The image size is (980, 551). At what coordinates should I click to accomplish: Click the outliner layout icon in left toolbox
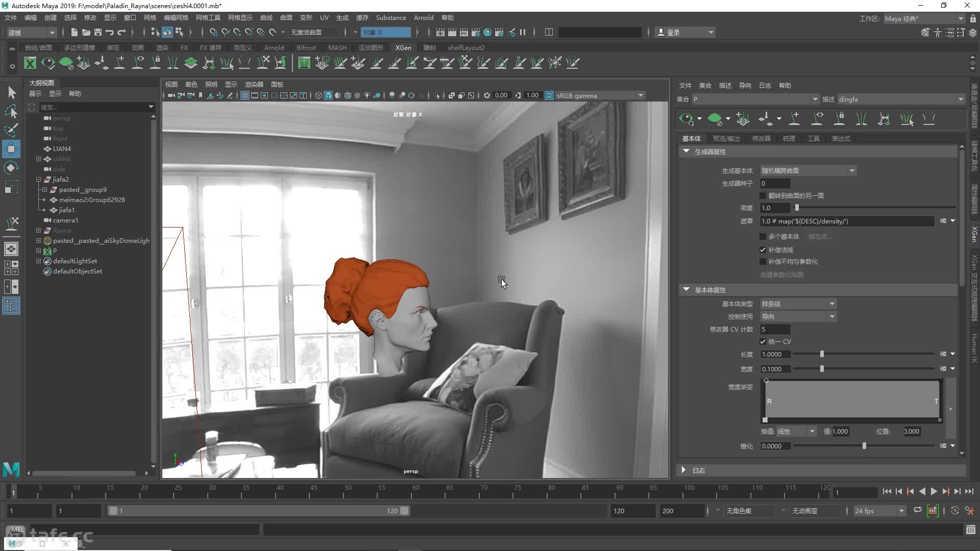tap(11, 306)
